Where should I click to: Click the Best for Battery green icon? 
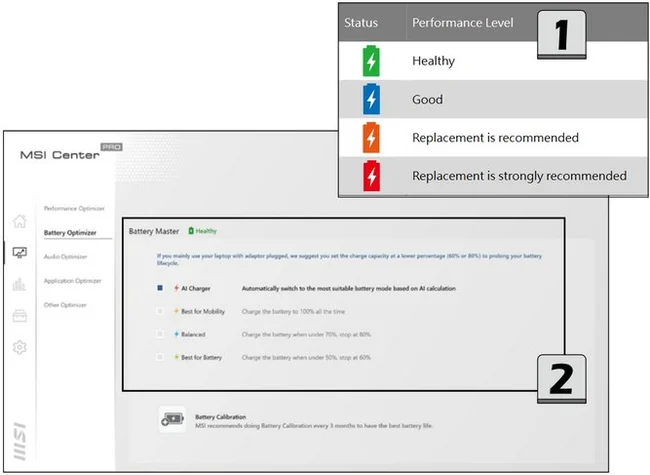[x=177, y=357]
